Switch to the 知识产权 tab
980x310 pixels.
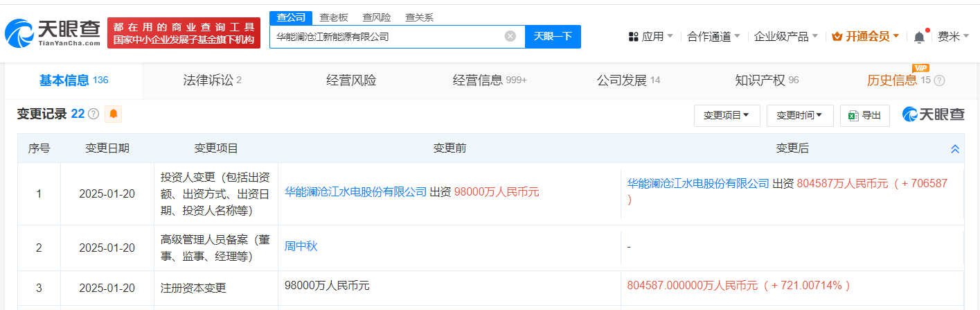767,80
